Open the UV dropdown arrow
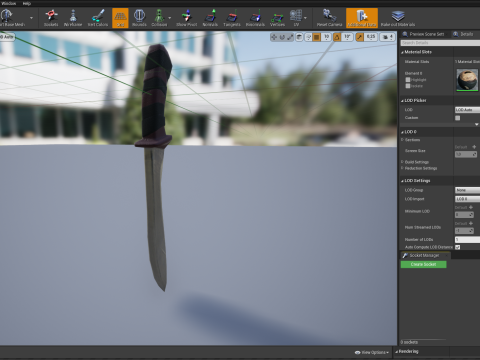Image resolution: width=480 pixels, height=360 pixels. [305, 18]
